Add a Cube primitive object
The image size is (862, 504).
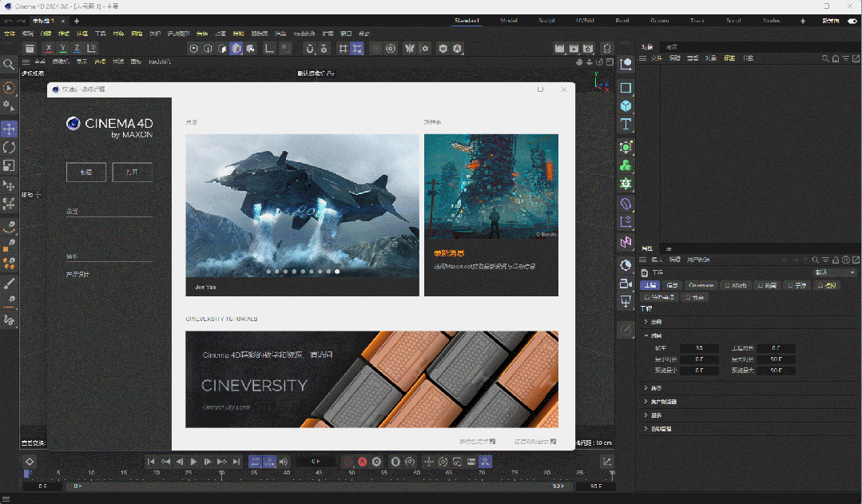(626, 106)
